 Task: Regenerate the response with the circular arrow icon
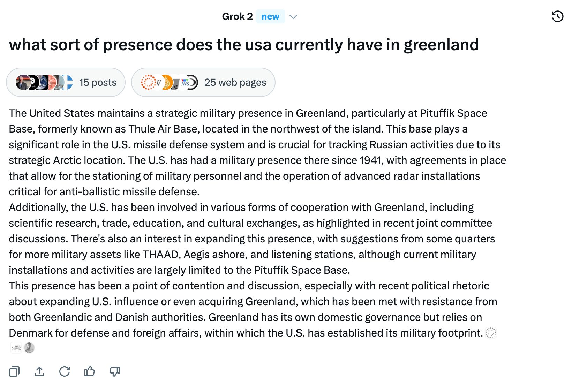point(65,371)
